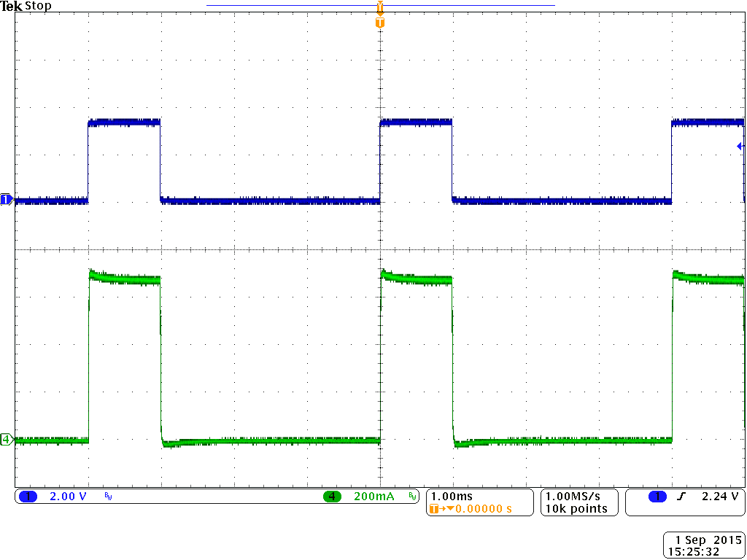747x560 pixels.
Task: Toggle acquisition state on the Stop indicator
Action: (x=39, y=6)
